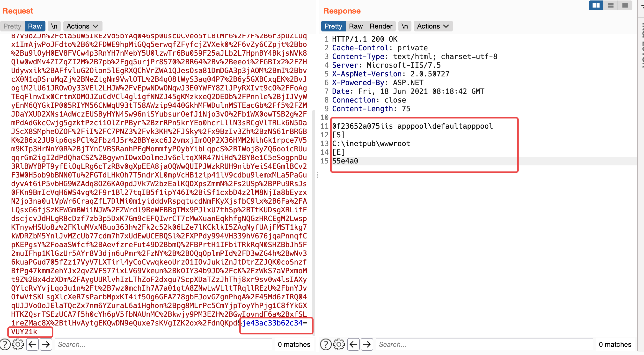
Task: Switch to top-bottom stacked layout
Action: click(x=610, y=5)
